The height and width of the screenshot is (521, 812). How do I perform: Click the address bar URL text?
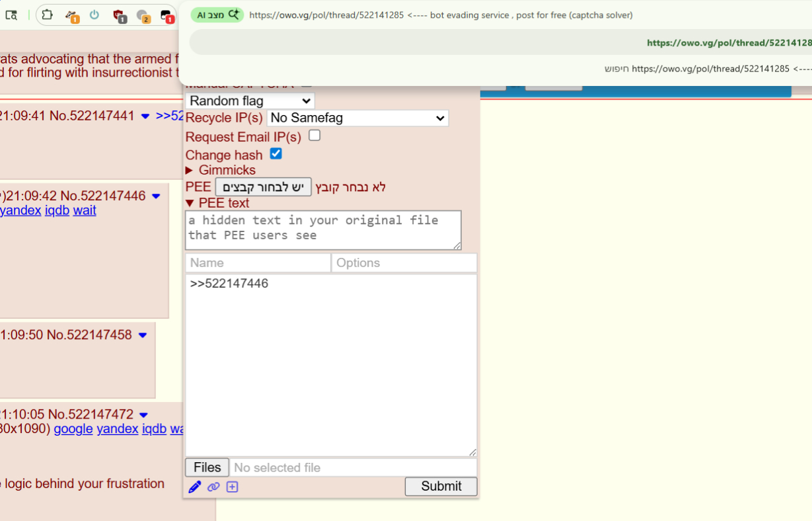point(441,15)
